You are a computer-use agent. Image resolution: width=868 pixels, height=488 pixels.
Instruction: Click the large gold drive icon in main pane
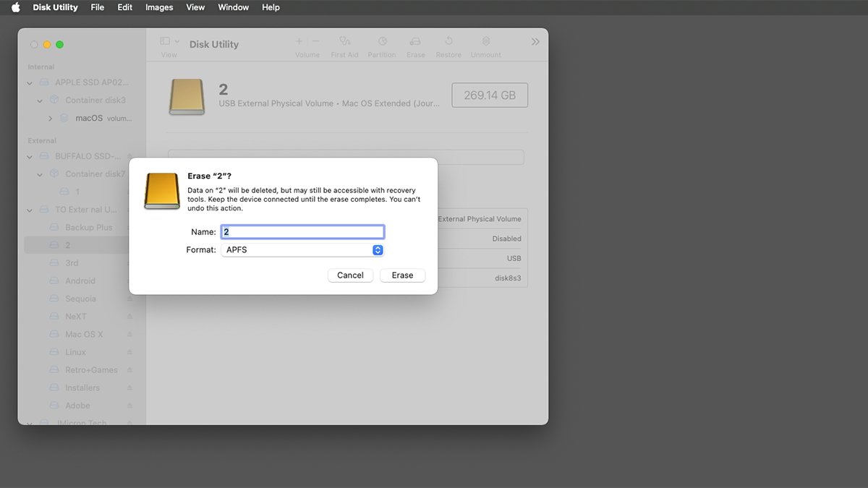(187, 97)
